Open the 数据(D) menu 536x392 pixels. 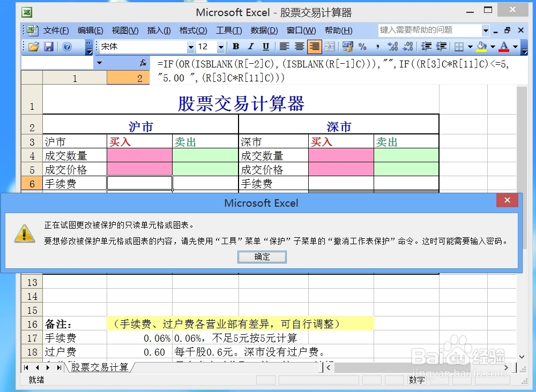coord(264,31)
